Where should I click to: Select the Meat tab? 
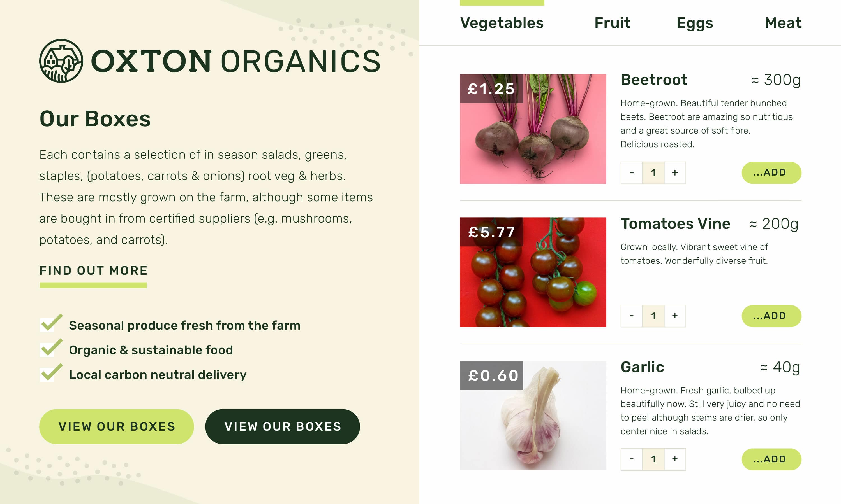pyautogui.click(x=783, y=23)
